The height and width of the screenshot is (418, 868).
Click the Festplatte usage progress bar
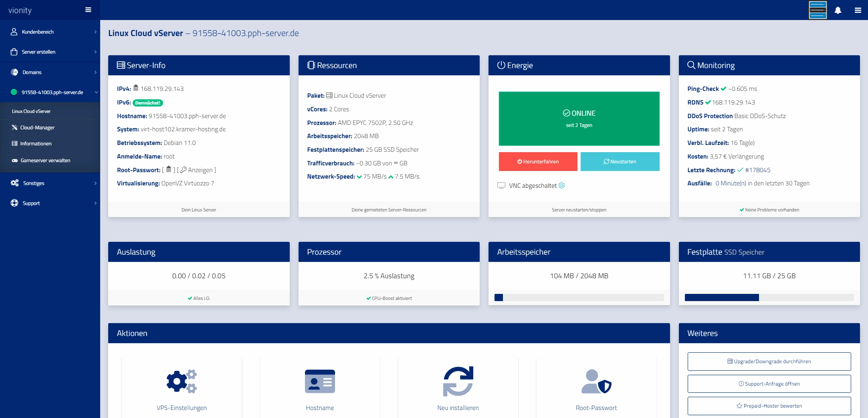click(769, 297)
